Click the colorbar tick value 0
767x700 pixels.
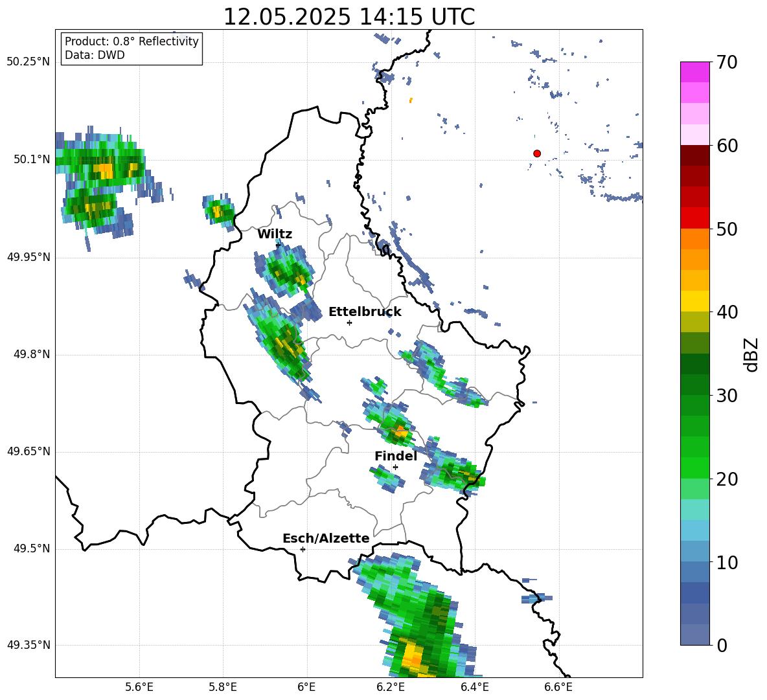pyautogui.click(x=722, y=645)
